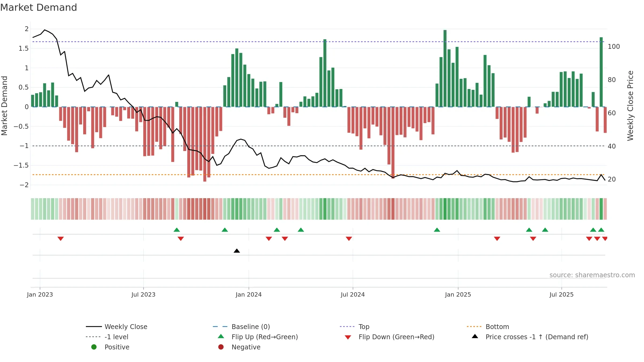Screen dimensions: 644x362
Task: Click the Market Demand chart title
Action: 39,8
